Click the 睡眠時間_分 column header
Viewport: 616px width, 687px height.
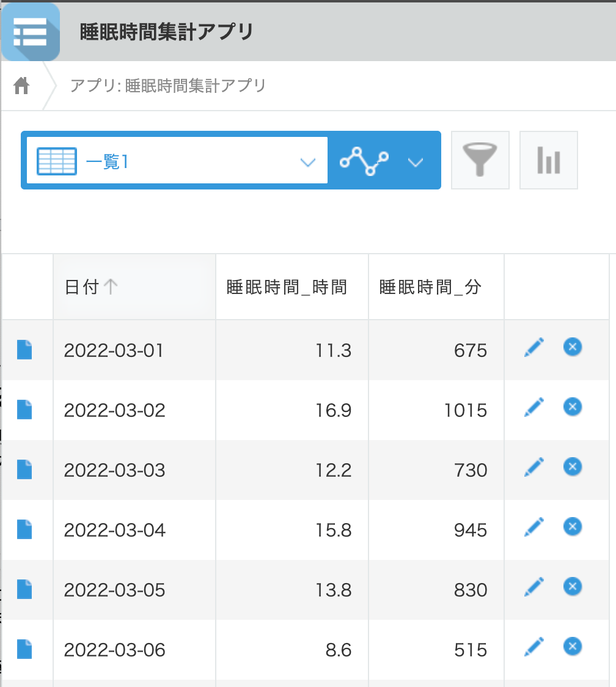click(430, 287)
